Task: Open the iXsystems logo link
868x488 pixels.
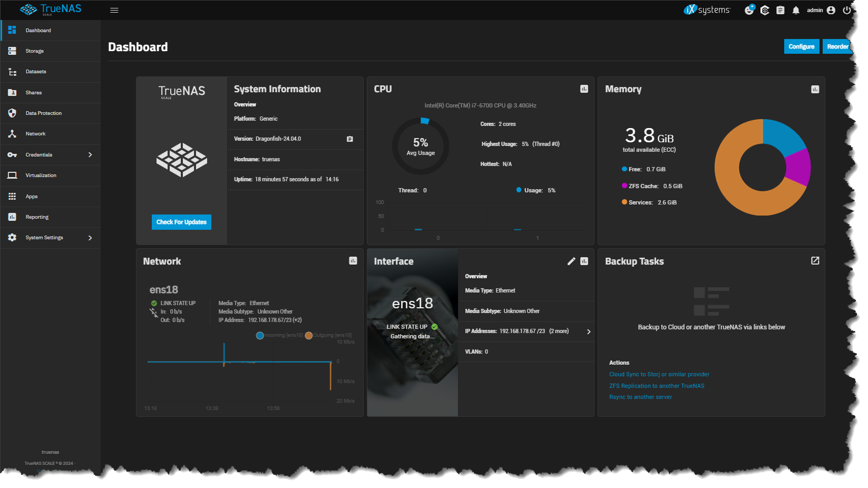Action: pos(707,9)
